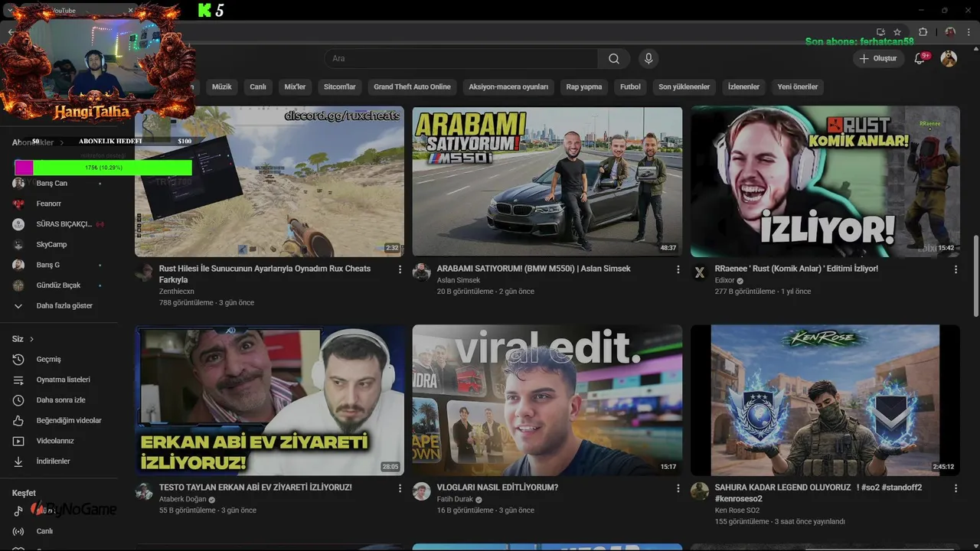Open the browser extensions puzzle icon
This screenshot has height=551, width=980.
pyautogui.click(x=923, y=32)
